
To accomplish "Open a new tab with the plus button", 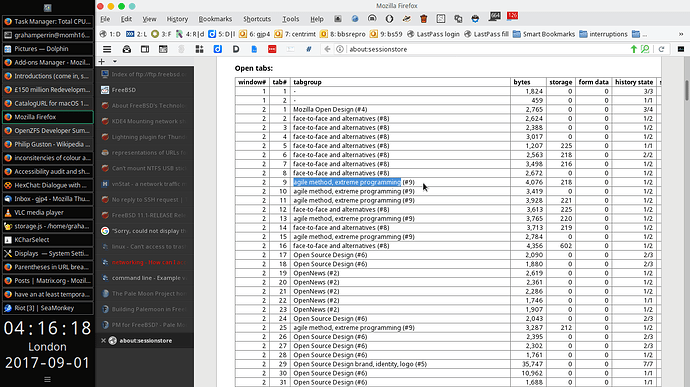I will pos(102,62).
